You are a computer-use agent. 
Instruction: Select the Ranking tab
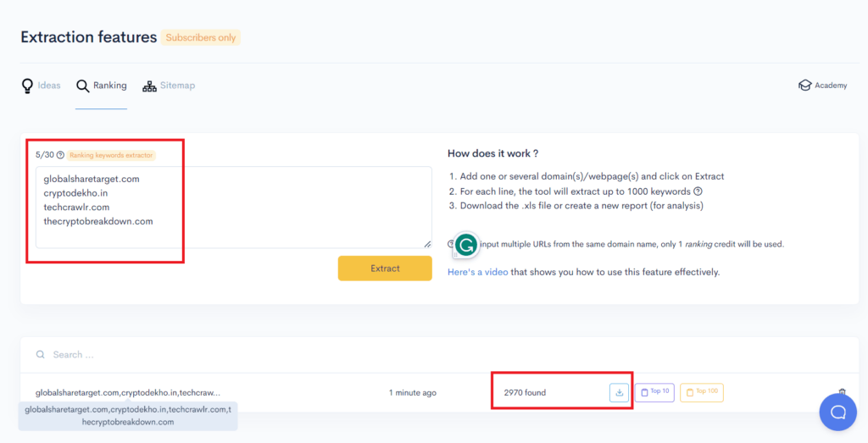tap(101, 86)
